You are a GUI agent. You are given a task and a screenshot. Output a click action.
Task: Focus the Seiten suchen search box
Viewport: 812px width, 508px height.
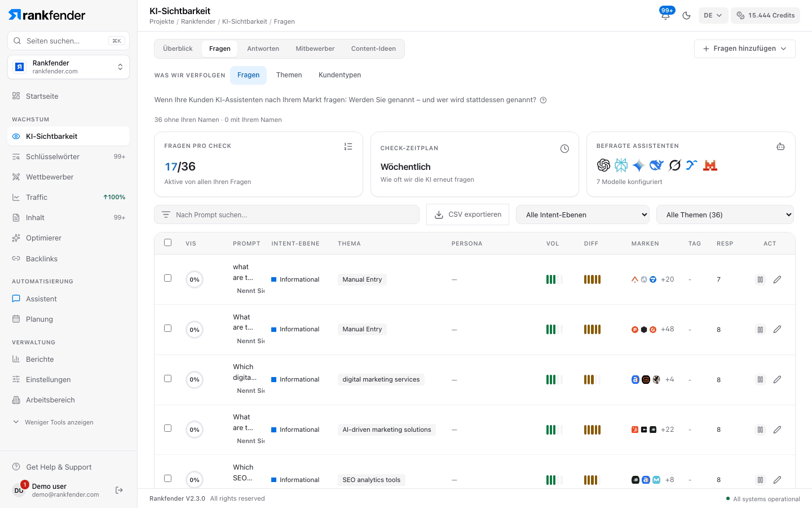[x=68, y=41]
